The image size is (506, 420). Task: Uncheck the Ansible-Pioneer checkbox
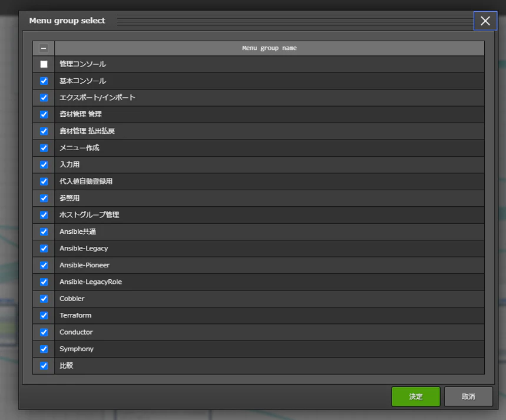(x=44, y=265)
